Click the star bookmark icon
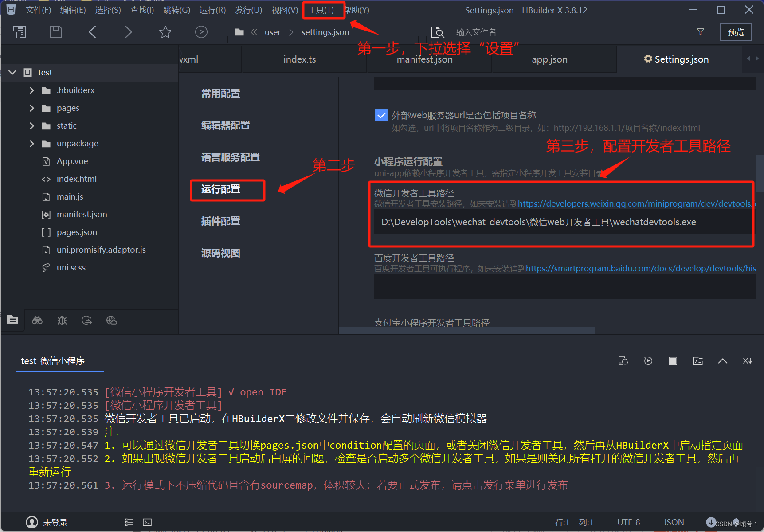Image resolution: width=764 pixels, height=532 pixels. tap(165, 32)
